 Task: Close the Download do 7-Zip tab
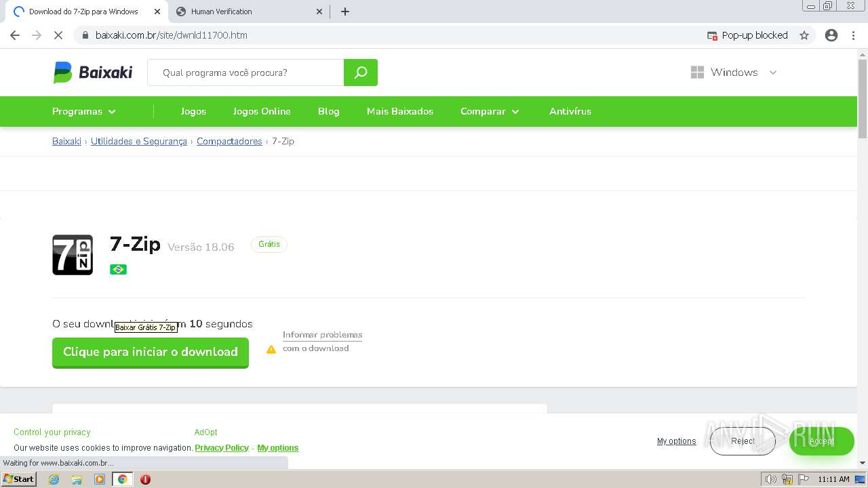click(x=157, y=12)
